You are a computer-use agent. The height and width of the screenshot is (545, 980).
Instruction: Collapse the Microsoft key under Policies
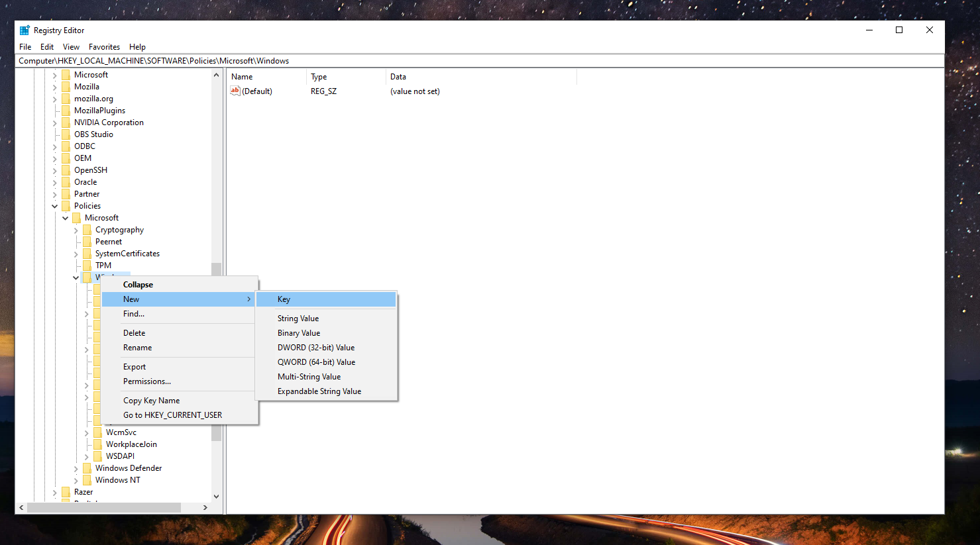click(x=66, y=219)
